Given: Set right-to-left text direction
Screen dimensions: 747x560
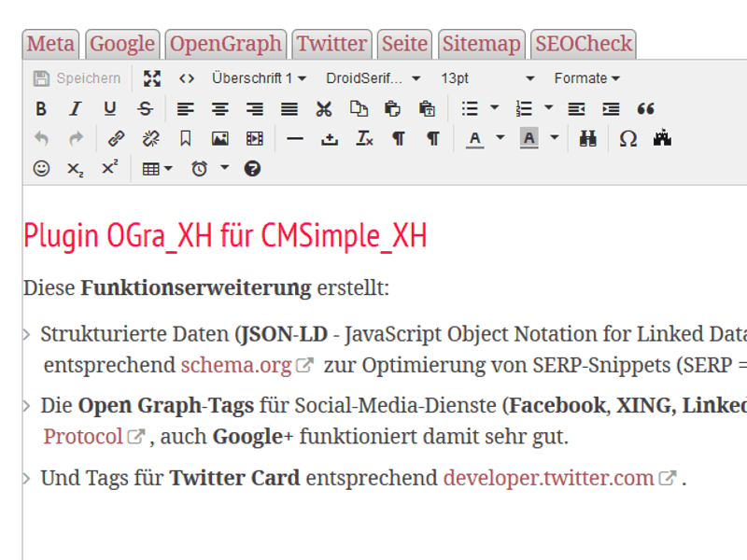Looking at the screenshot, I should 433,139.
